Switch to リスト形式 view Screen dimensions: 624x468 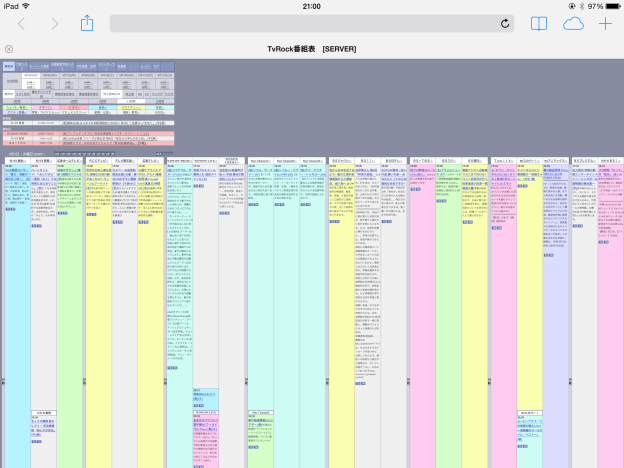(x=23, y=94)
